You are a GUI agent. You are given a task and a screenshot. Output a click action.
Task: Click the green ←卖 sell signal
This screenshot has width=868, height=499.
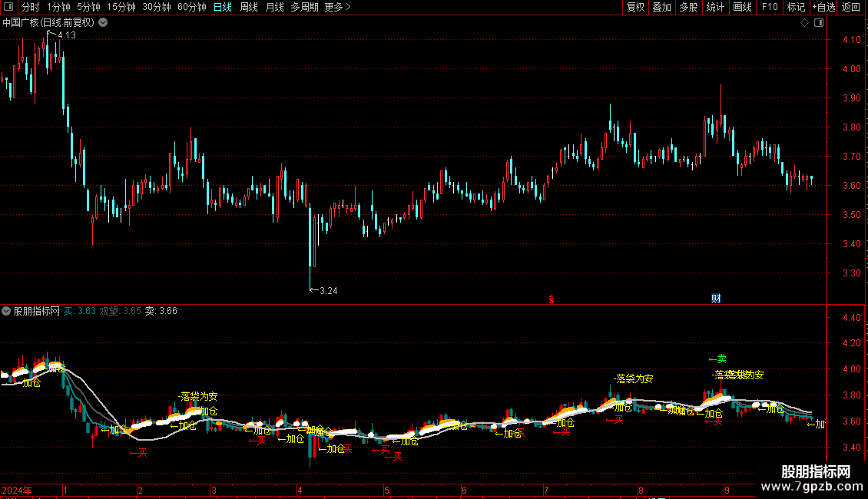(717, 359)
